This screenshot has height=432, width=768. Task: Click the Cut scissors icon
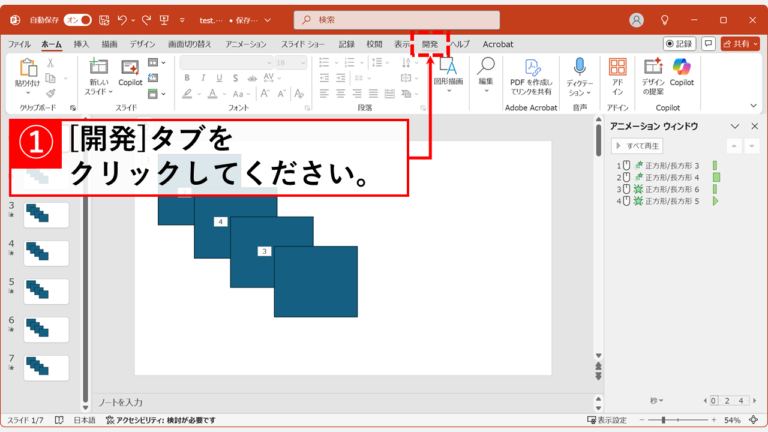50,63
